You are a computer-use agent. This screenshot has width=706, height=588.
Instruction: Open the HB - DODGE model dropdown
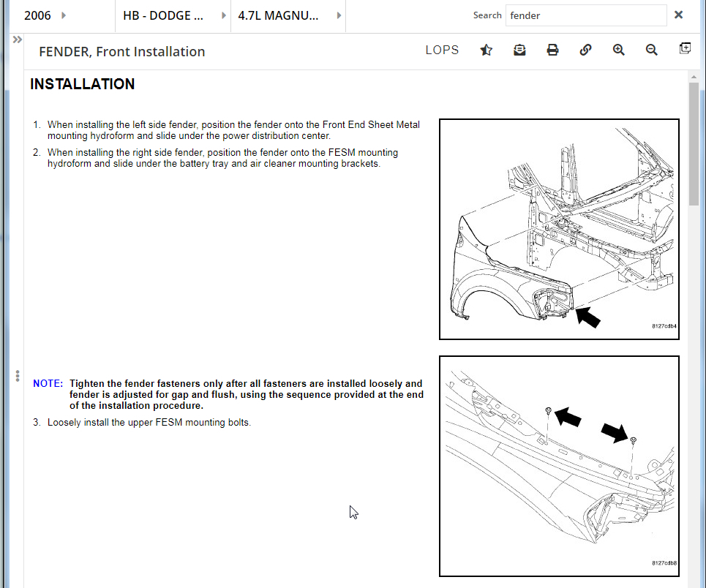pyautogui.click(x=173, y=15)
